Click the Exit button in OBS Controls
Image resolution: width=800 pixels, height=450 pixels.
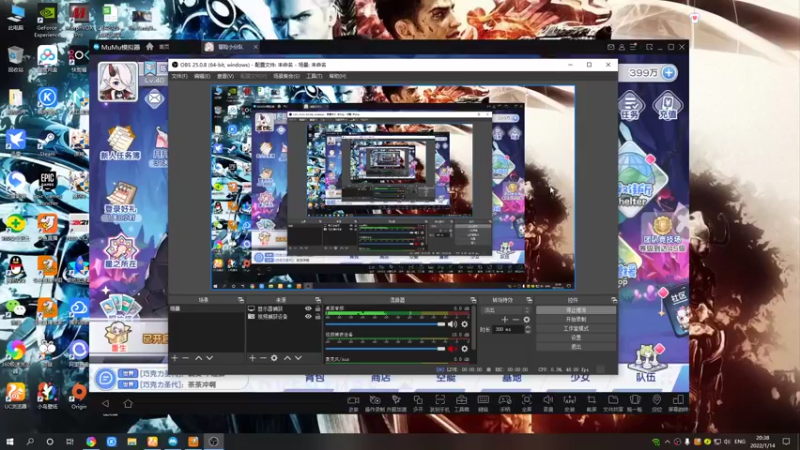(576, 347)
